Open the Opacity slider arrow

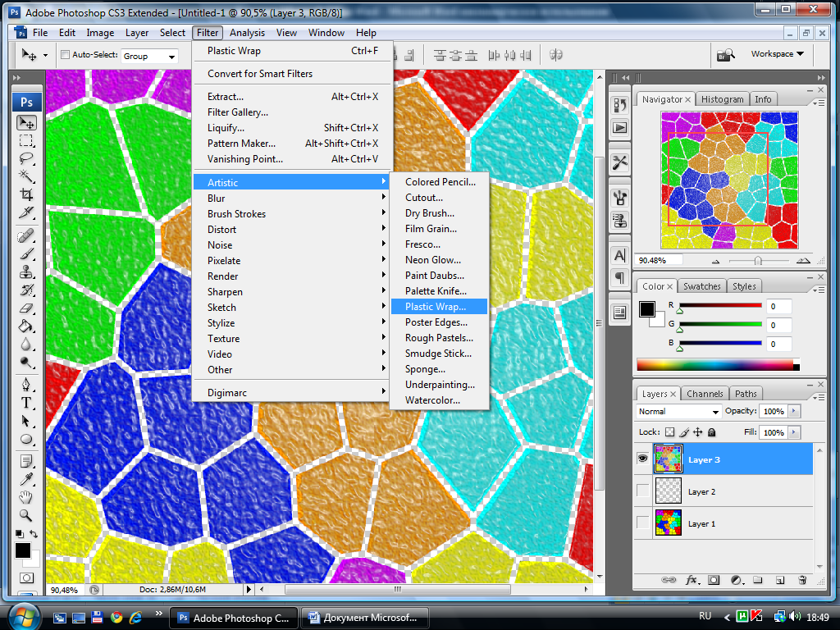pyautogui.click(x=794, y=411)
